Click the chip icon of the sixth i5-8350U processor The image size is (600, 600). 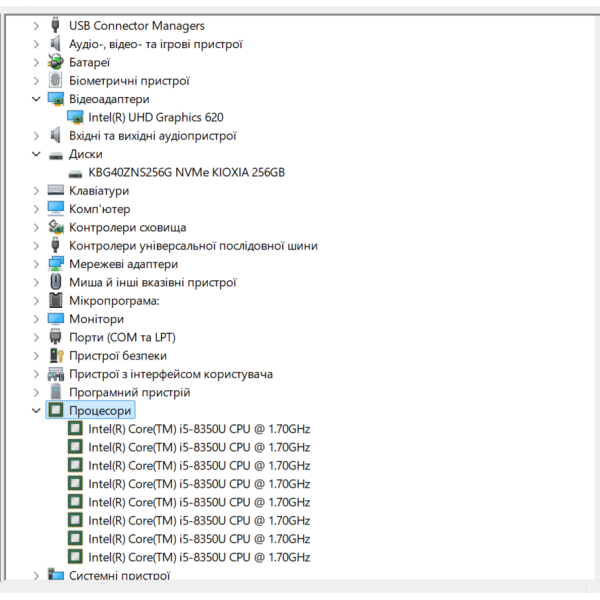[75, 520]
